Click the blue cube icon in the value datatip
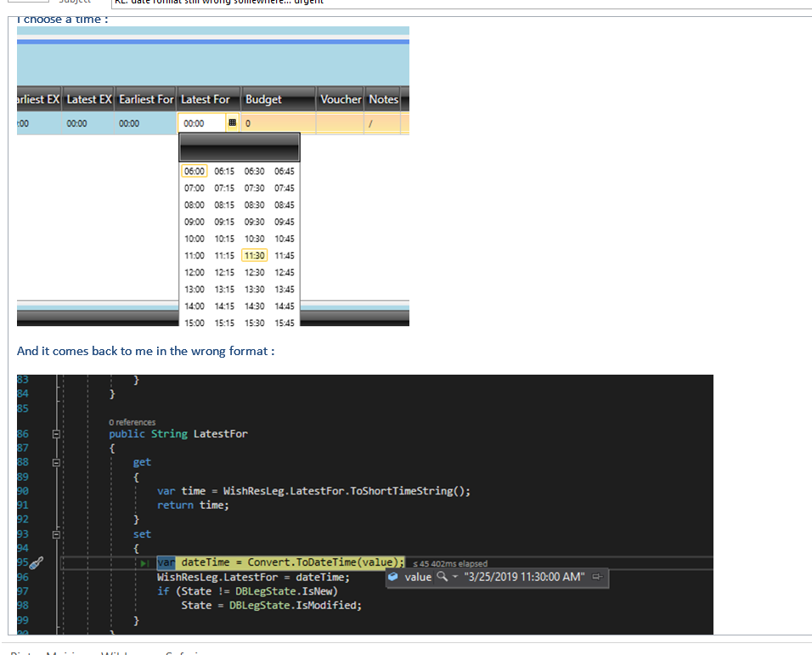812x655 pixels. pos(393,577)
